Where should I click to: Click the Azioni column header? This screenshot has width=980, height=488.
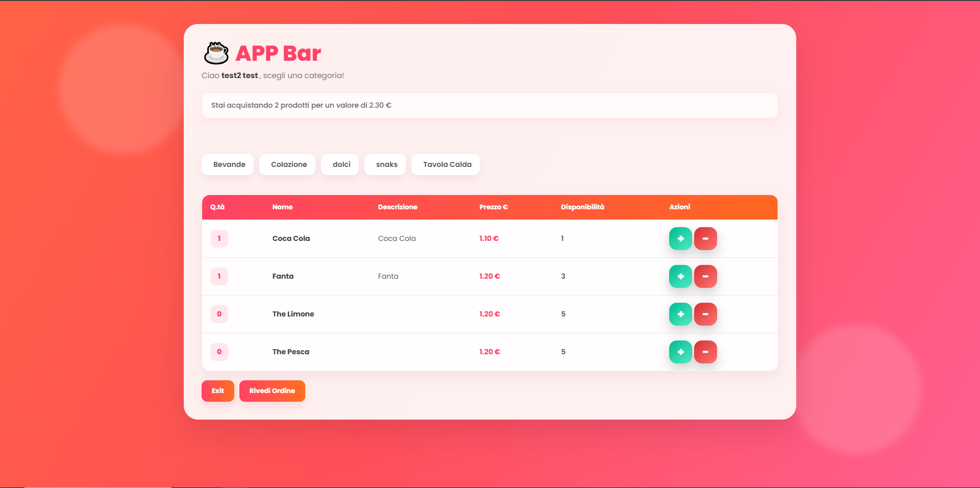(x=679, y=207)
